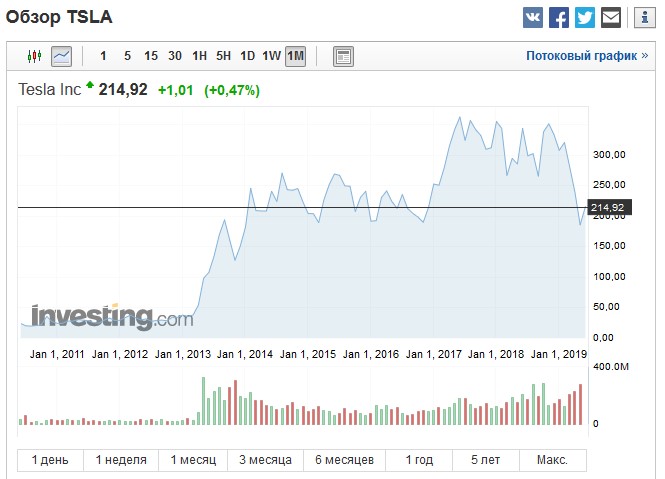Open the info icon
The width and height of the screenshot is (665, 479).
coord(642,17)
